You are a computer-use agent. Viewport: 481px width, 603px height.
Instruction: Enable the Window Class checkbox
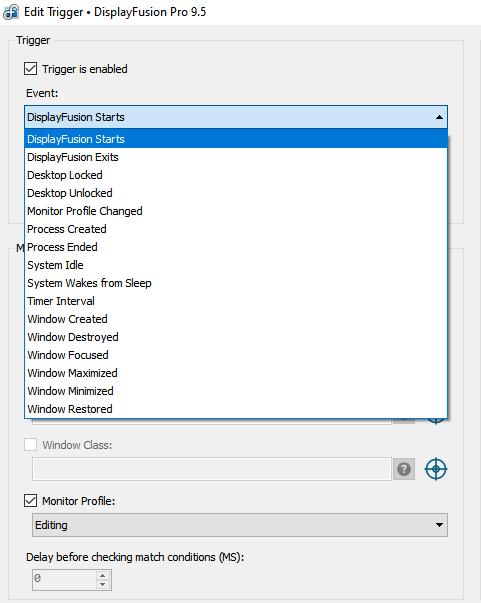point(31,445)
